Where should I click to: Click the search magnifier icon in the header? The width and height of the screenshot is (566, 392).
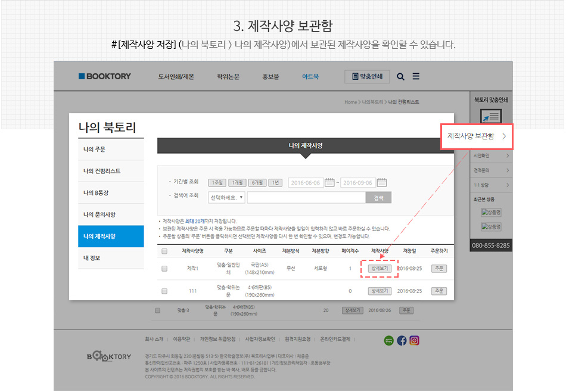(x=400, y=76)
